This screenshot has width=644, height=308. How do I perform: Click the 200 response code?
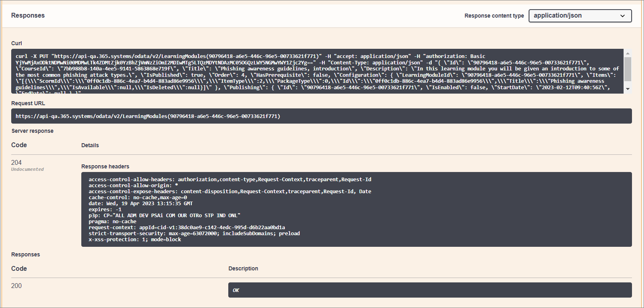16,286
